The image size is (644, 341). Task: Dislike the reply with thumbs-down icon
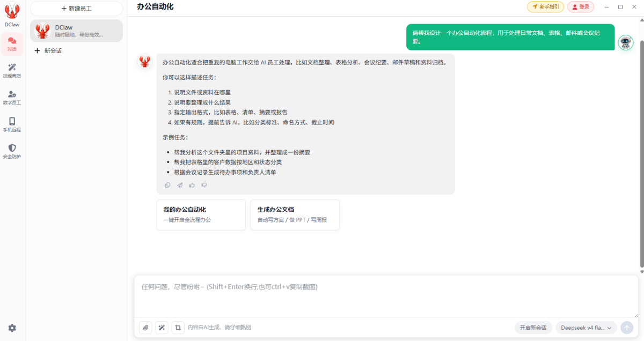click(x=204, y=185)
